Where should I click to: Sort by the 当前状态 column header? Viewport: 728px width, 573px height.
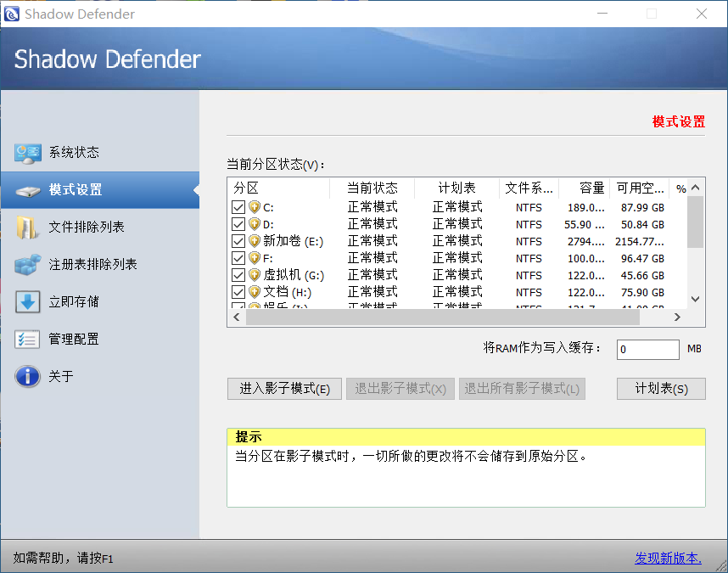372,188
